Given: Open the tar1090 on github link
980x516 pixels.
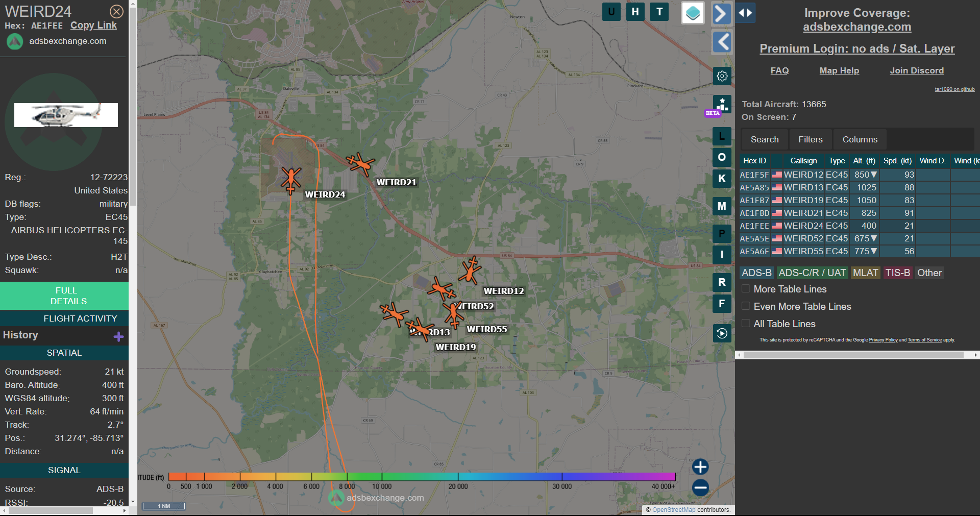Looking at the screenshot, I should click(954, 89).
